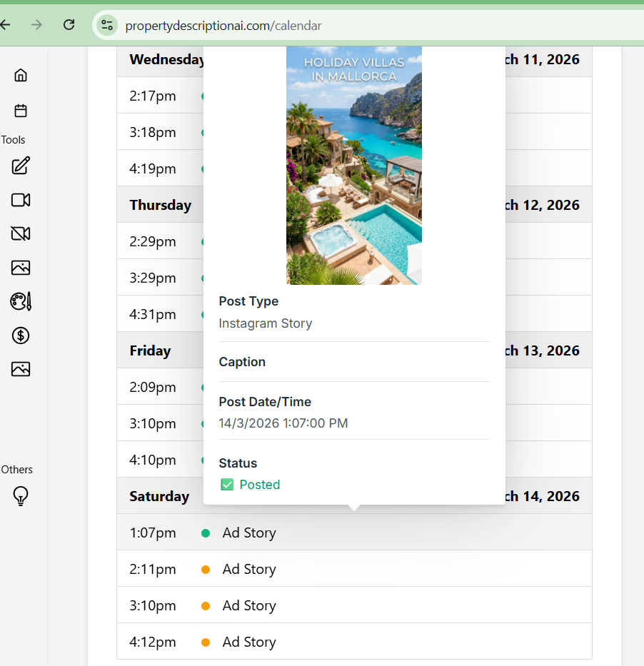Click the Holiday Villas in Mallorca image
The width and height of the screenshot is (644, 666).
coord(354,165)
